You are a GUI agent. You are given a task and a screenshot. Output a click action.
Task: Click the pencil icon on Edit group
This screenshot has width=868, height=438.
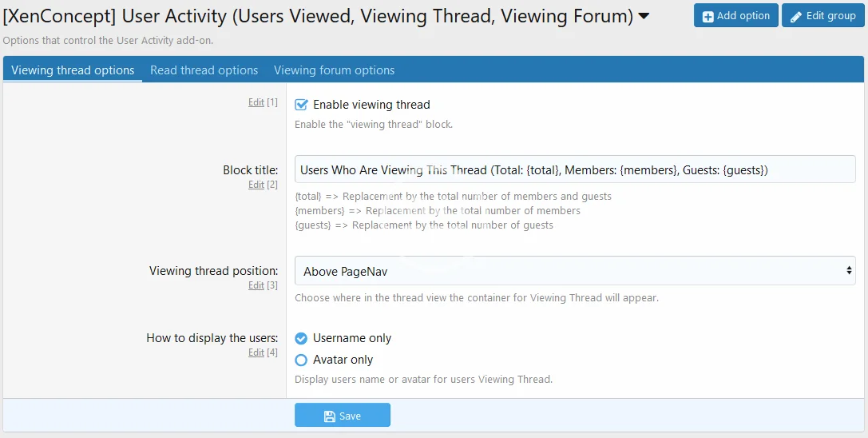[x=795, y=16]
